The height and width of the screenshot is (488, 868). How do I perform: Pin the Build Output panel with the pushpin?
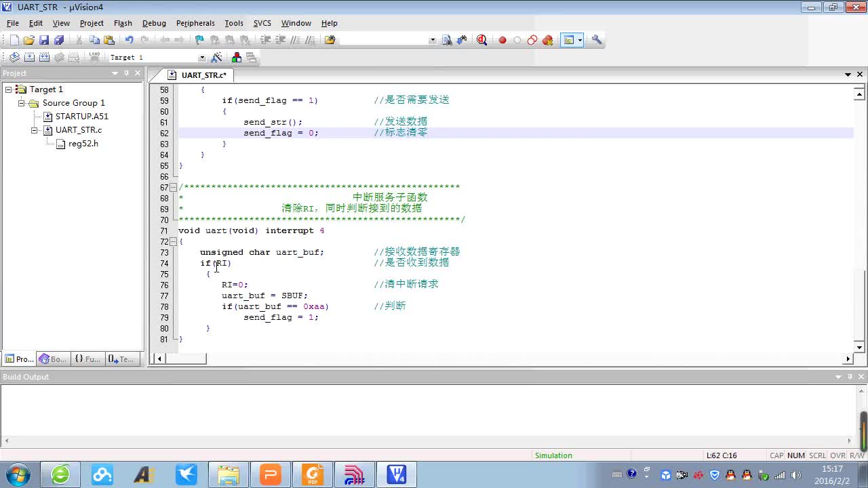click(x=850, y=377)
